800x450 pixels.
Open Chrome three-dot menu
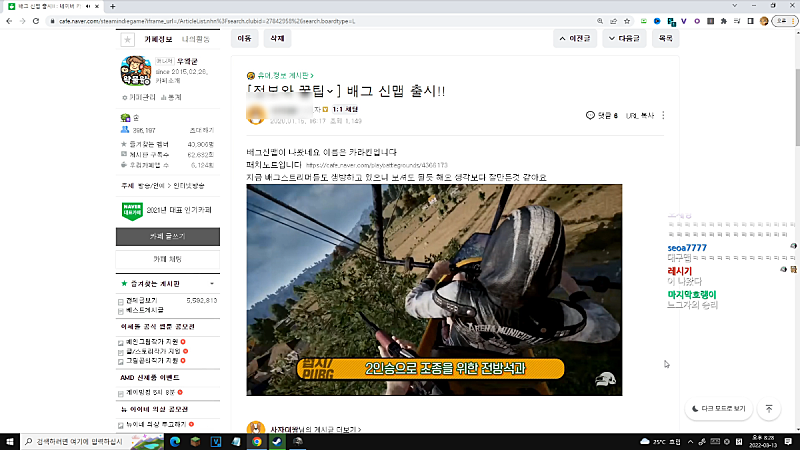(x=793, y=21)
